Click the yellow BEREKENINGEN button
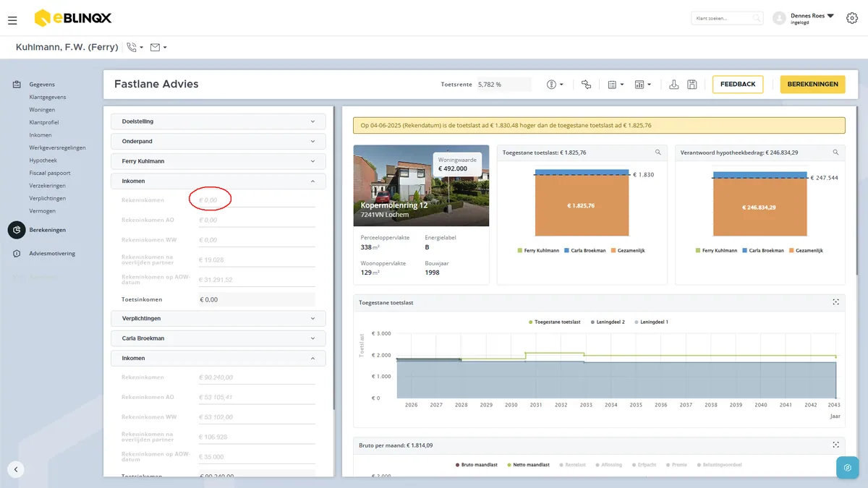 click(812, 84)
